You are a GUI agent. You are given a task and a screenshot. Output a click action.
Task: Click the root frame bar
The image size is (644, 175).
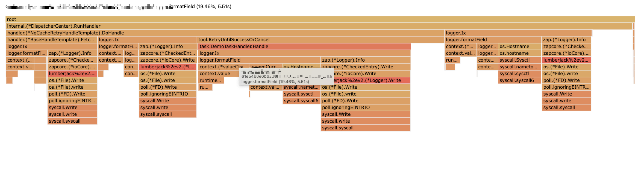pyautogui.click(x=320, y=19)
